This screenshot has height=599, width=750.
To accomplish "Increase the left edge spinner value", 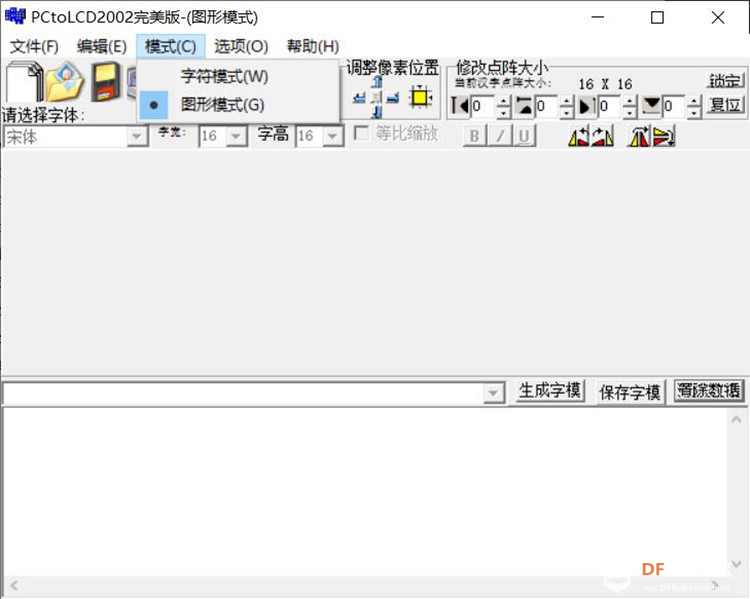I will (503, 101).
